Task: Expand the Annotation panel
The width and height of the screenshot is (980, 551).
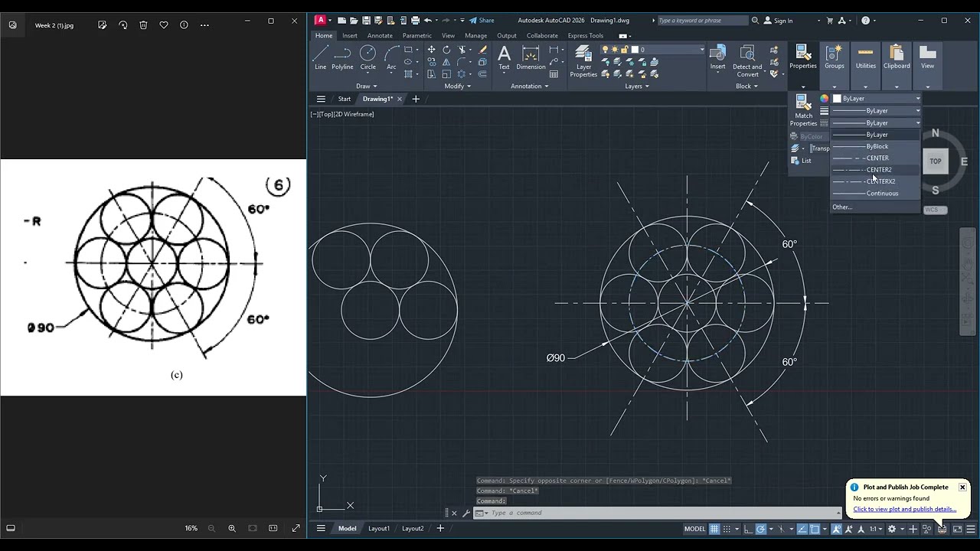Action: pyautogui.click(x=530, y=86)
